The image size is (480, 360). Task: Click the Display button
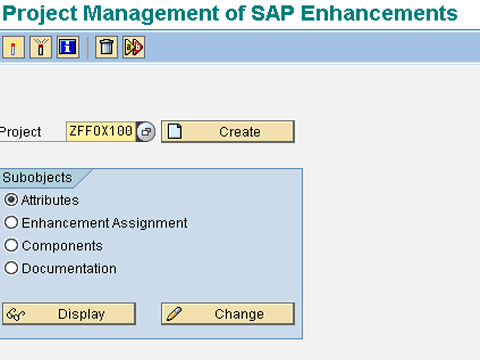[69, 314]
